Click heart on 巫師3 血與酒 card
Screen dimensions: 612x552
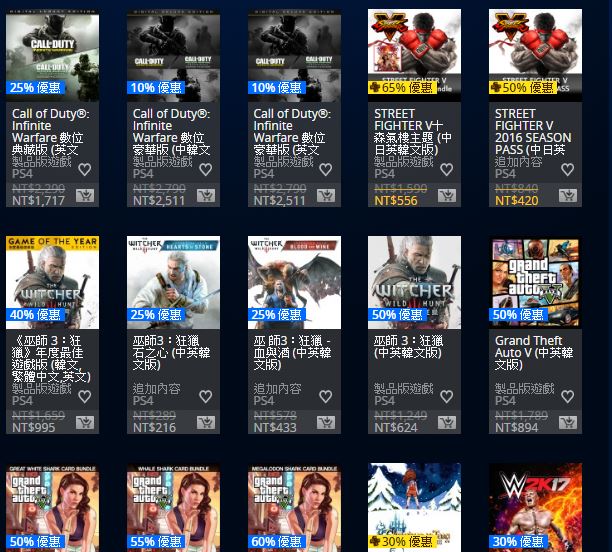(x=326, y=397)
